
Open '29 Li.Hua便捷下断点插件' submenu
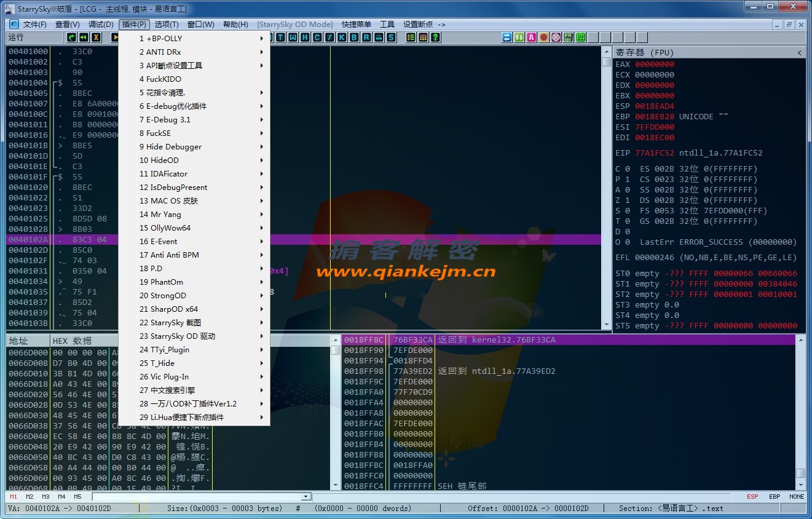pos(194,417)
